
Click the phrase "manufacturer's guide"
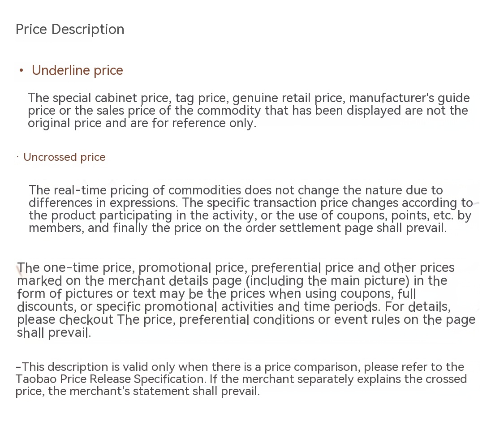tap(409, 98)
